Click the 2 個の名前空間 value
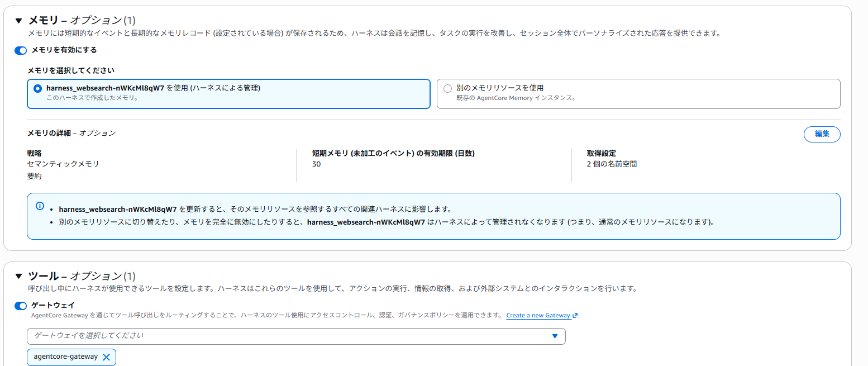This screenshot has width=868, height=366. (x=612, y=164)
